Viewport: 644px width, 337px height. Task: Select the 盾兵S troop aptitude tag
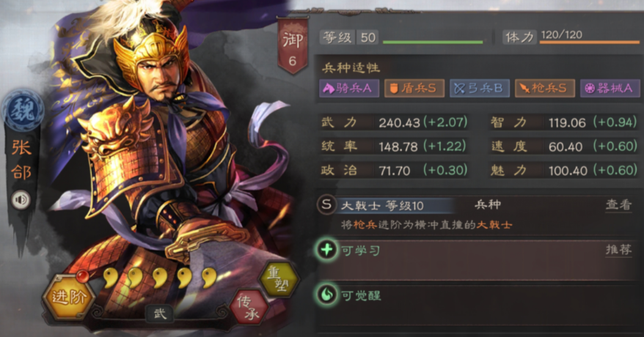click(x=414, y=88)
